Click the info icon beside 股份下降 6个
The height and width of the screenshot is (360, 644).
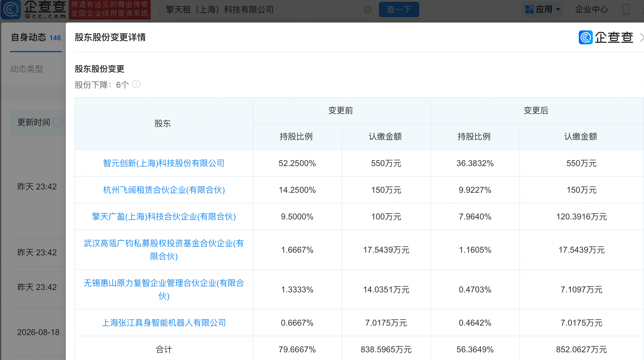[x=136, y=84]
